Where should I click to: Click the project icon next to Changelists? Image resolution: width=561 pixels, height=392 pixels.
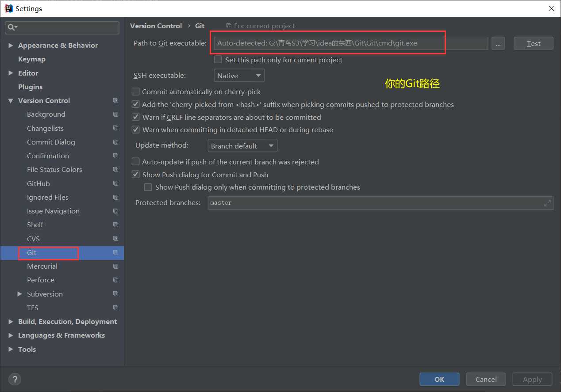115,128
